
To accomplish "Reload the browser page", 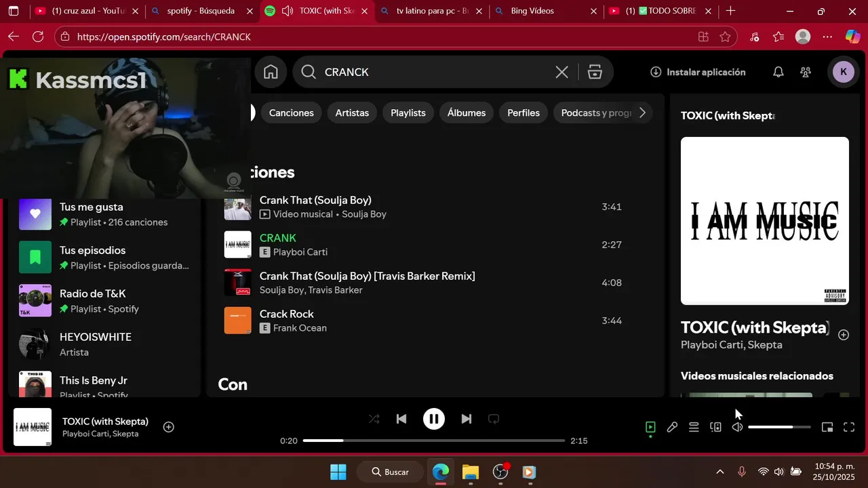I will (x=38, y=37).
